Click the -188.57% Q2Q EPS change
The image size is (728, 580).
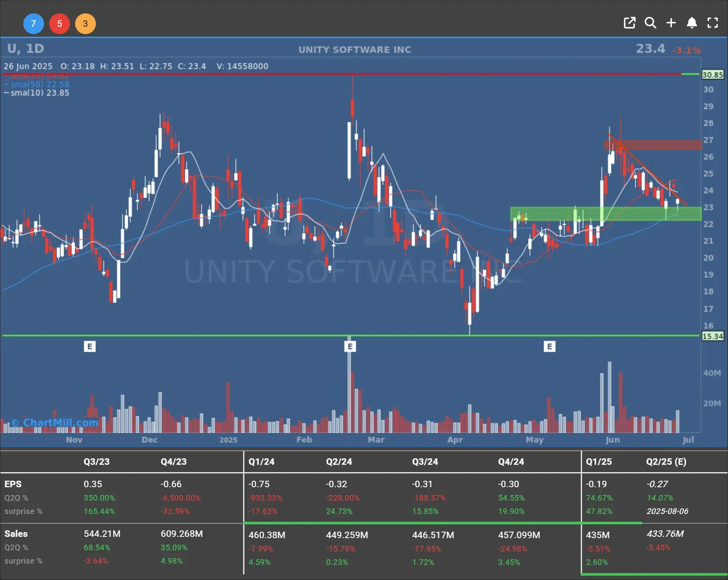point(429,498)
